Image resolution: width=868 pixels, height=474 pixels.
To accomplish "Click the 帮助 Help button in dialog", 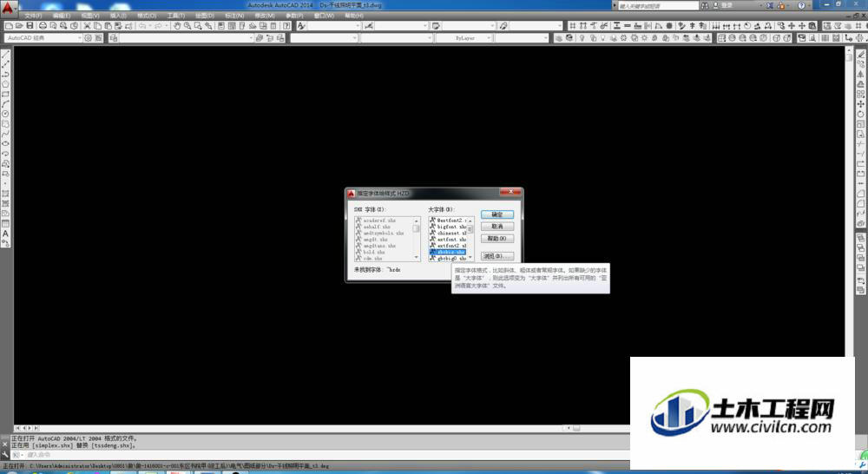I will 497,239.
